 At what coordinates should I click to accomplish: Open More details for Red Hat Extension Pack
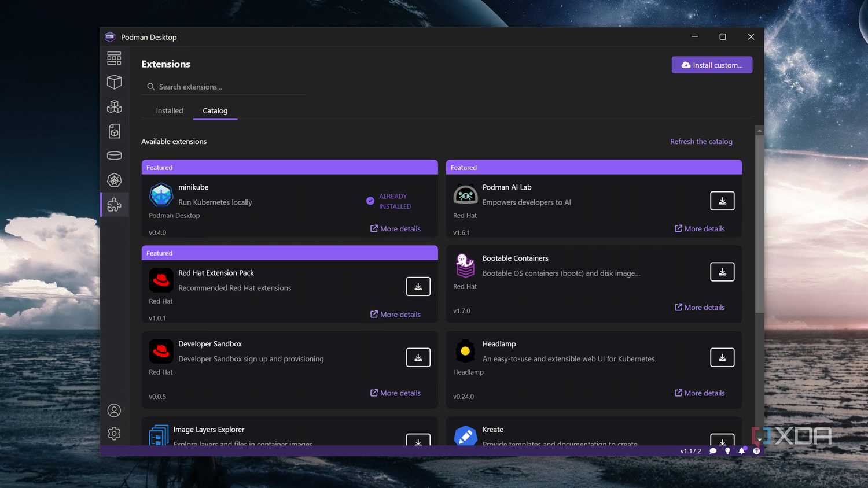coord(395,314)
